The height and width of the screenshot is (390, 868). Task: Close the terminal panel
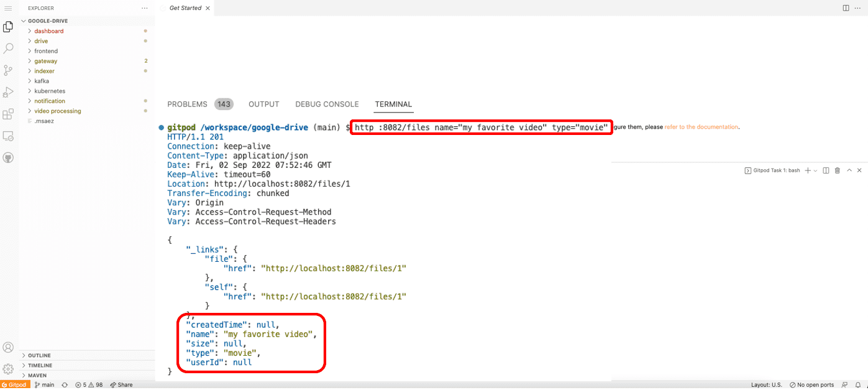pyautogui.click(x=860, y=170)
